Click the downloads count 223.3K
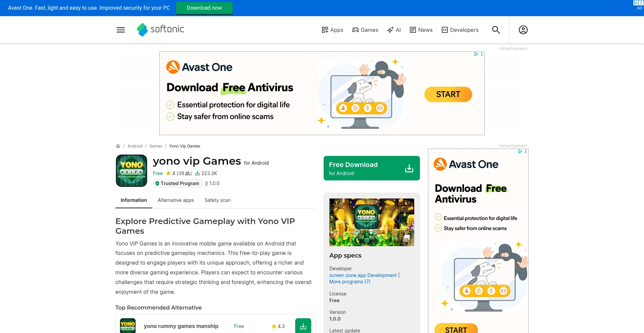The height and width of the screenshot is (333, 644). click(206, 173)
